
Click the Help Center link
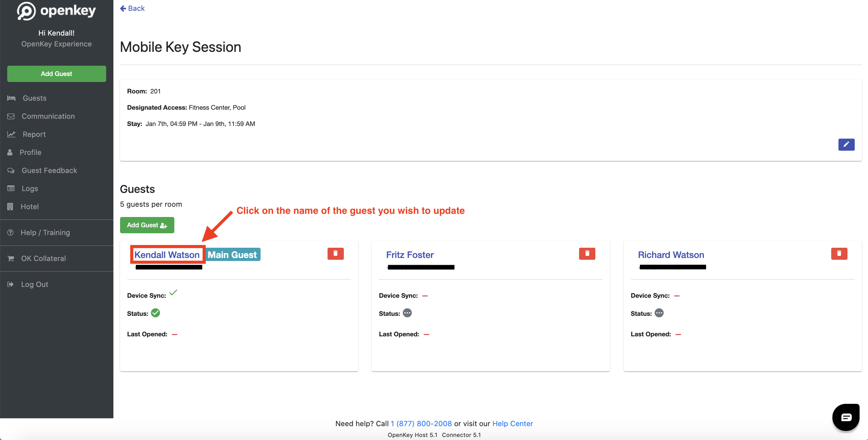pyautogui.click(x=512, y=423)
